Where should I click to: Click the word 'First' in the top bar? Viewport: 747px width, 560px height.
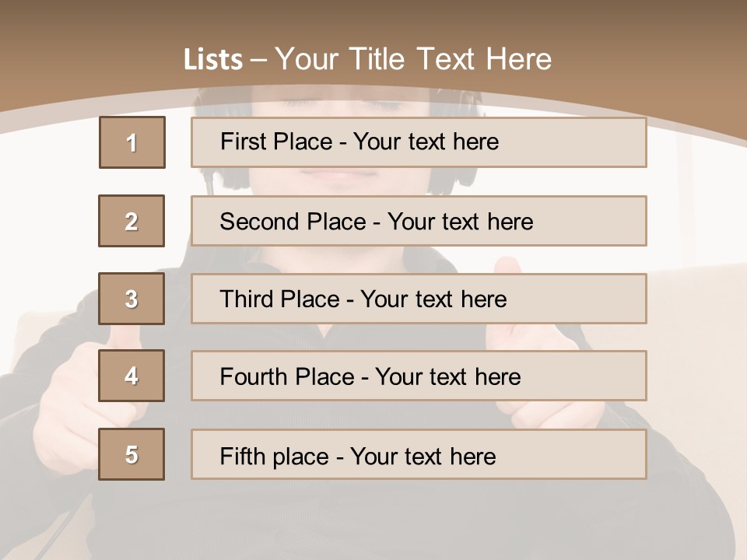click(x=241, y=142)
